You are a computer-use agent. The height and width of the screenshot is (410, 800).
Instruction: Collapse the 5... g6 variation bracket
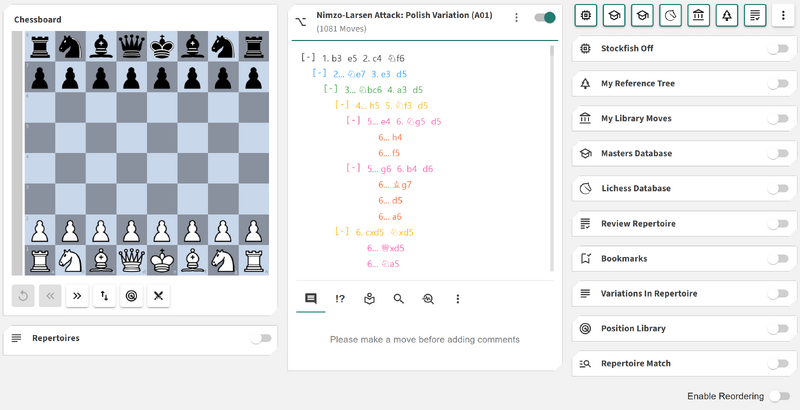tap(352, 168)
